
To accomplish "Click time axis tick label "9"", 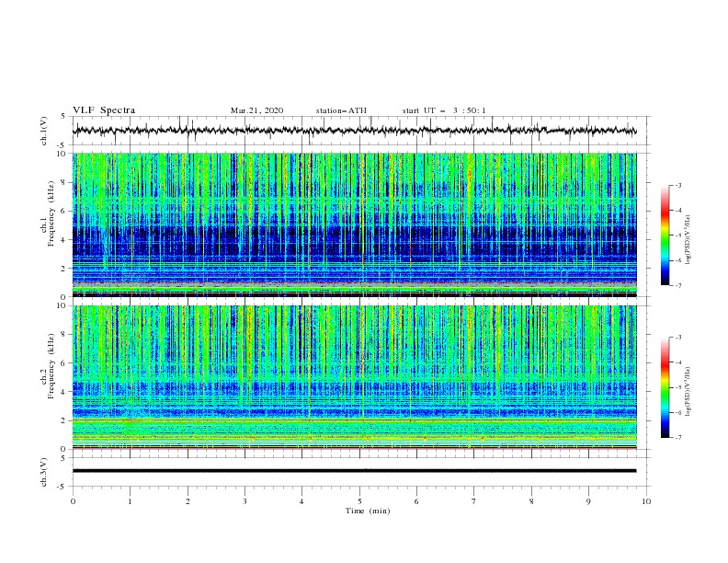I will tap(588, 501).
